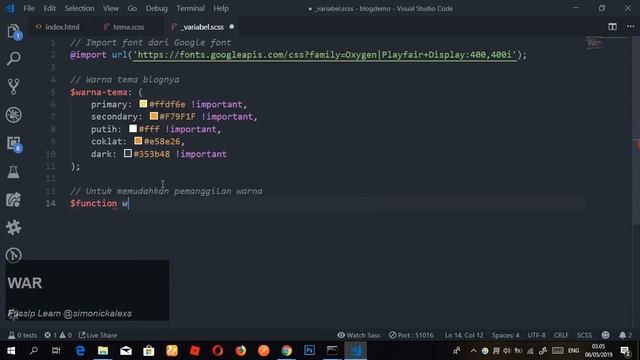Open Task View on the taskbar

pos(56,351)
